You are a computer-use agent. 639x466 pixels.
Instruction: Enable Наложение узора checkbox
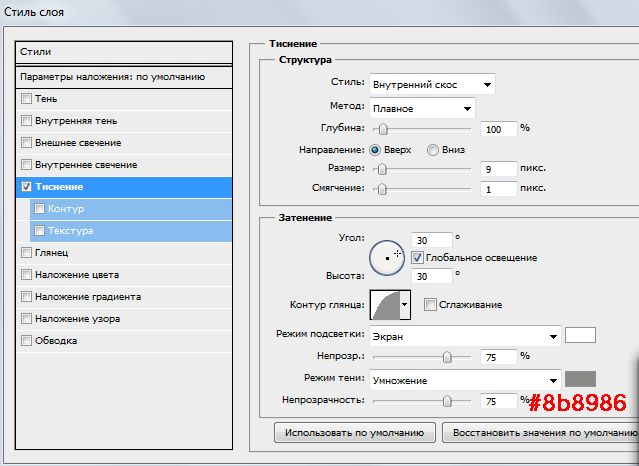point(26,319)
